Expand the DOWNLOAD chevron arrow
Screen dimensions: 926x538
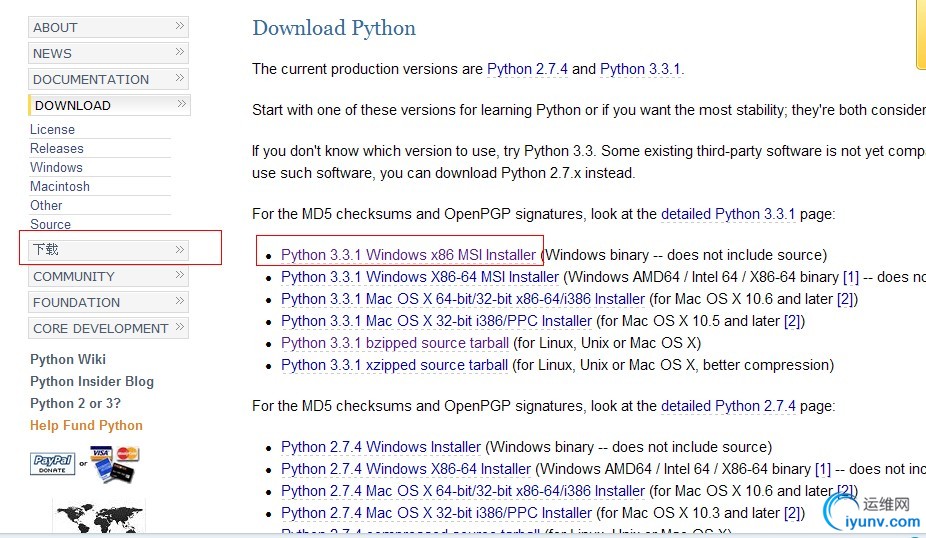tap(181, 104)
